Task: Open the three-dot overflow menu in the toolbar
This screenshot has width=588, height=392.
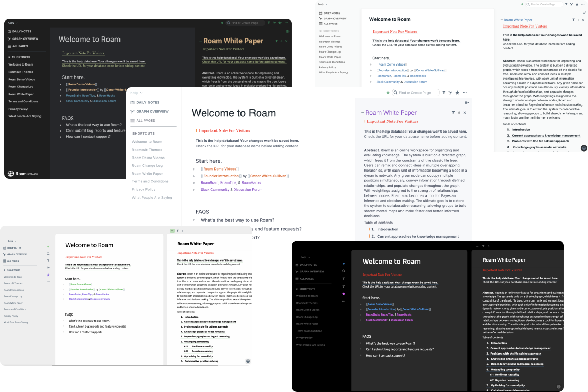Action: click(x=464, y=93)
